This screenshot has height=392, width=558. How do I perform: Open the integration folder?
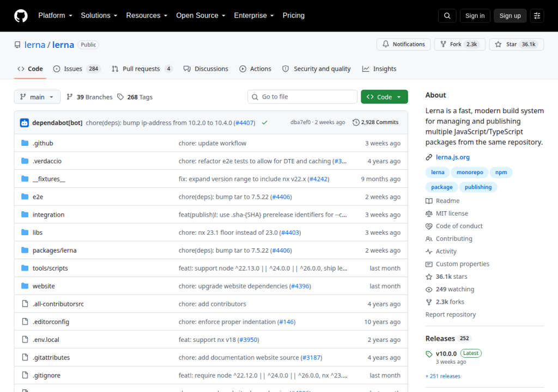(48, 215)
